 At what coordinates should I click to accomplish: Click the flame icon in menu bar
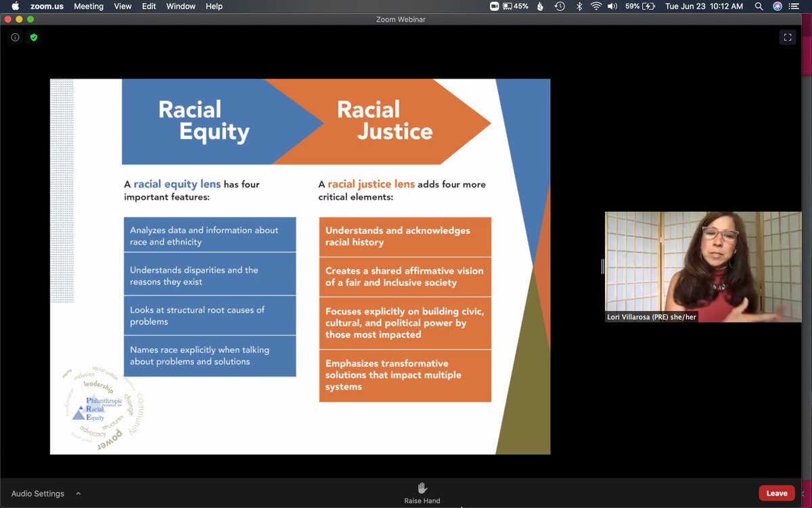[x=540, y=6]
